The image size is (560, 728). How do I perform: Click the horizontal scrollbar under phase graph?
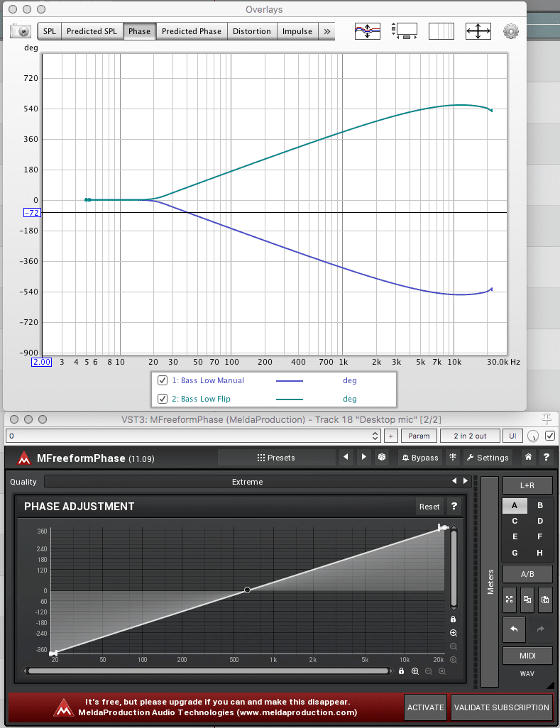(x=207, y=671)
